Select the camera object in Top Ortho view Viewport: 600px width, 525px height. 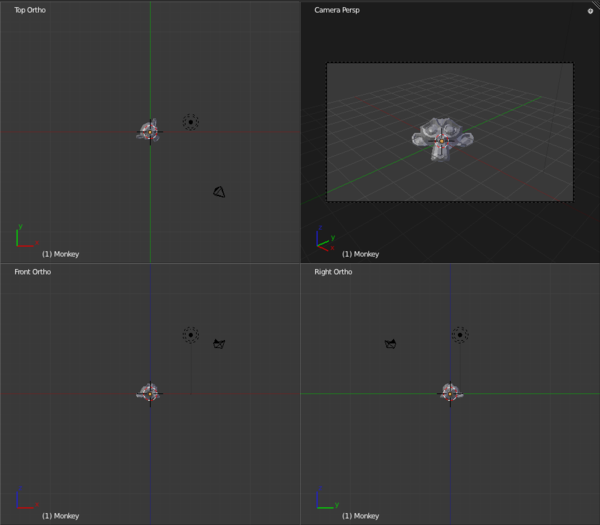pyautogui.click(x=219, y=192)
